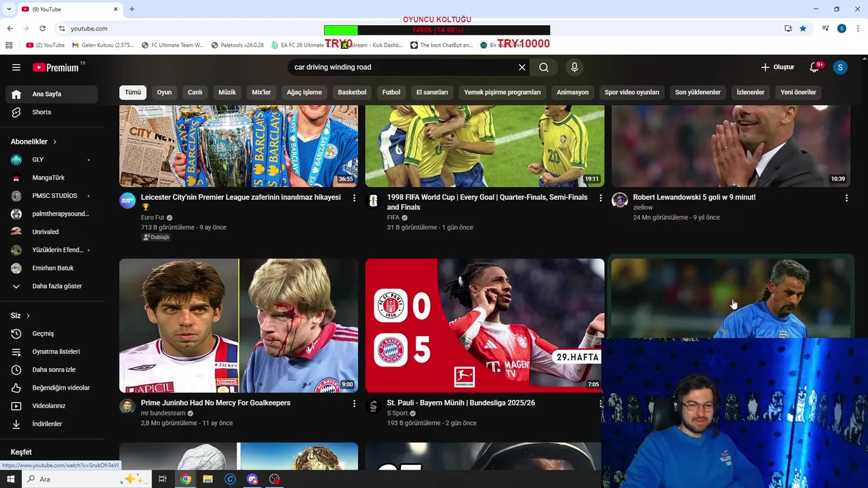Open the account avatar menu in YouTube
Viewport: 868px width, 488px height.
point(840,67)
